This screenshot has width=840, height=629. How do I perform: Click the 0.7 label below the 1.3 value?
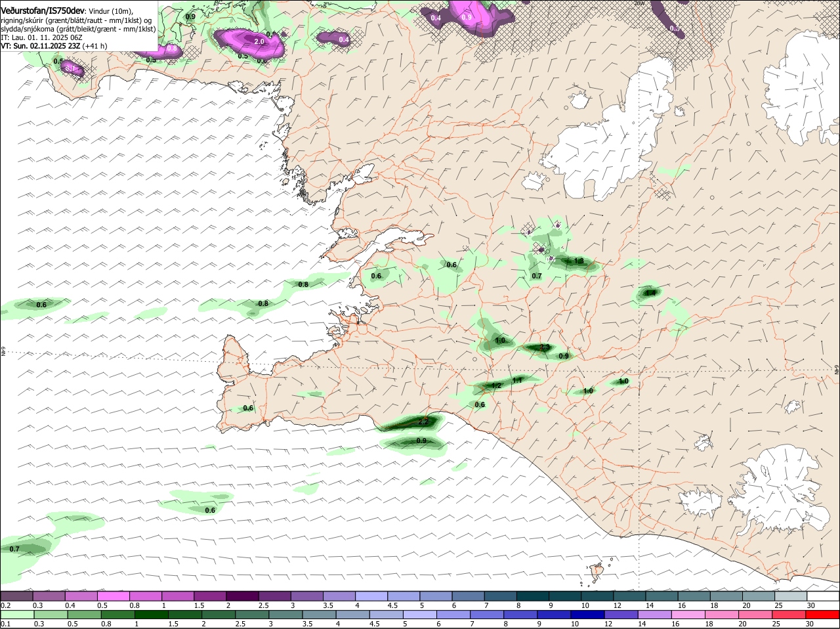[537, 276]
